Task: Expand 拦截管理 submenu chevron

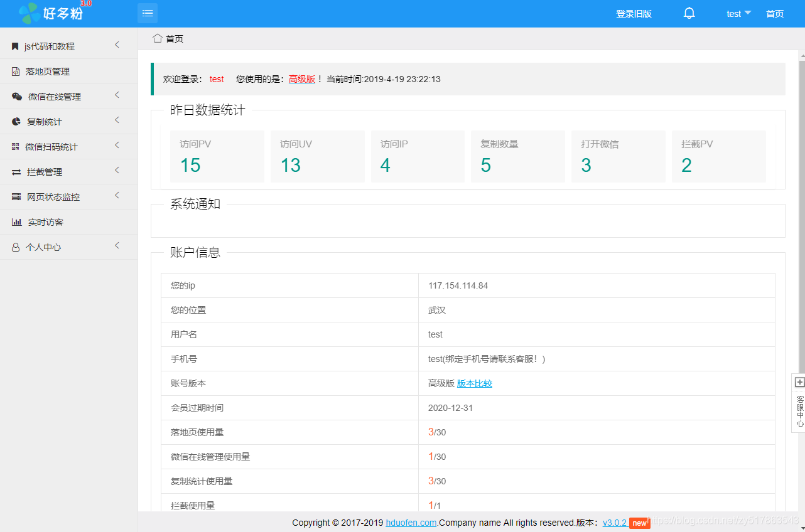Action: point(117,171)
